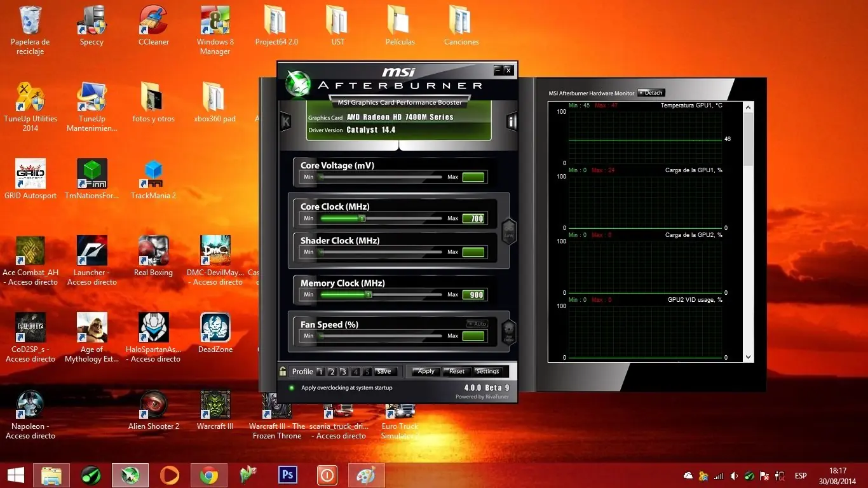
Task: Select the Películas folder icon
Action: click(x=400, y=25)
